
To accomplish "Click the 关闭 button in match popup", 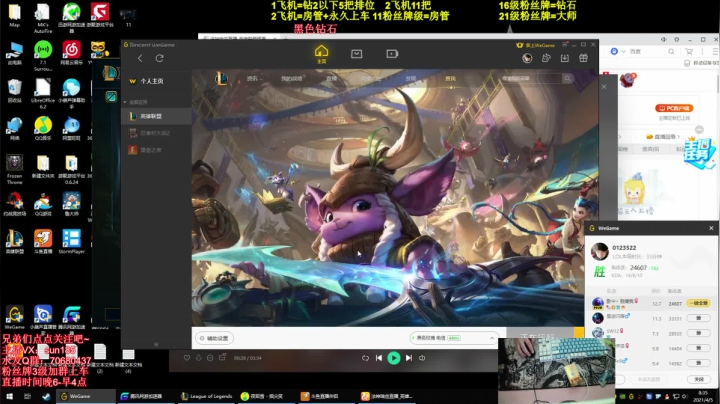I will pyautogui.click(x=698, y=379).
